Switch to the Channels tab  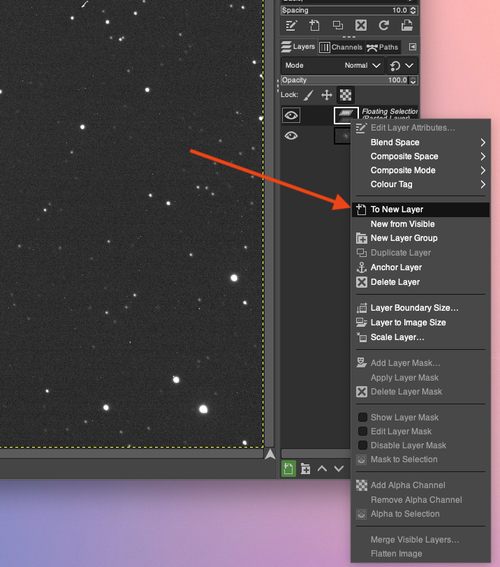coord(341,47)
